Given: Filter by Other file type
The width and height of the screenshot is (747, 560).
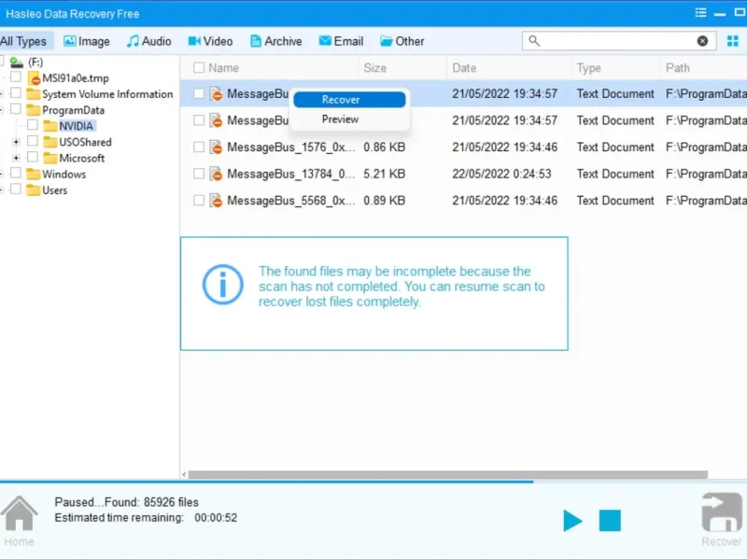Looking at the screenshot, I should 402,41.
